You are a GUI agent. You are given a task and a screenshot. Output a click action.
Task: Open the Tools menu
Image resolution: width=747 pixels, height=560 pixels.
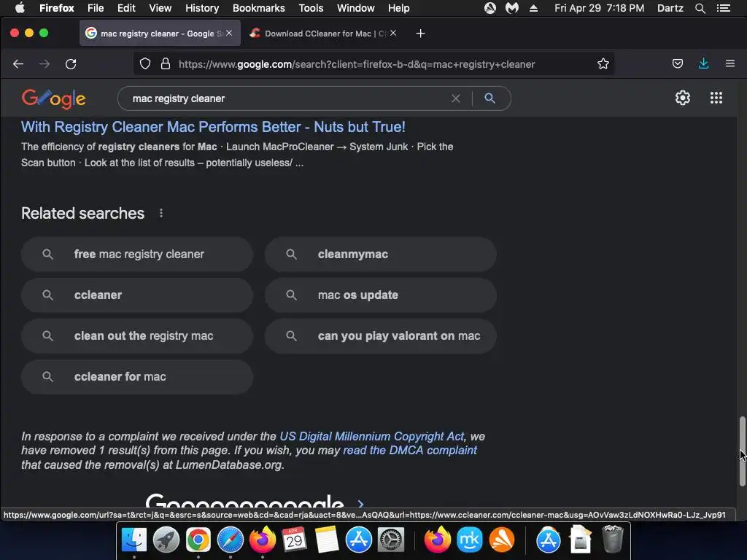tap(311, 8)
